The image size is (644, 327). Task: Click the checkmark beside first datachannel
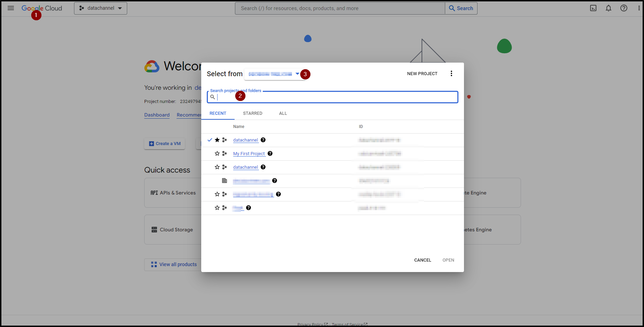point(210,140)
